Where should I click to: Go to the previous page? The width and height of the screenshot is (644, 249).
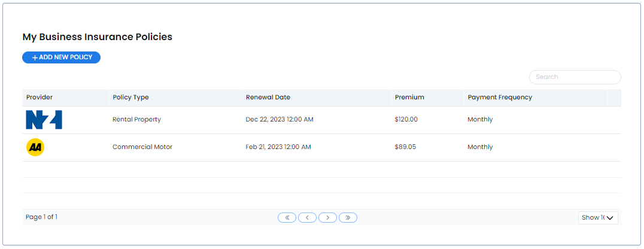(307, 217)
